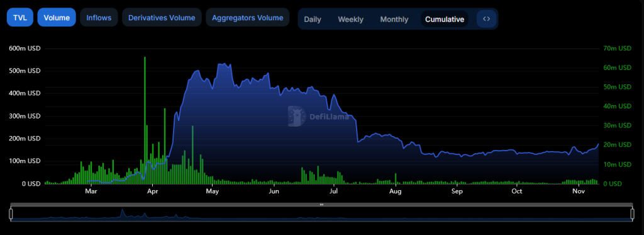The width and height of the screenshot is (644, 235).
Task: Switch grouping to Daily
Action: pos(313,20)
